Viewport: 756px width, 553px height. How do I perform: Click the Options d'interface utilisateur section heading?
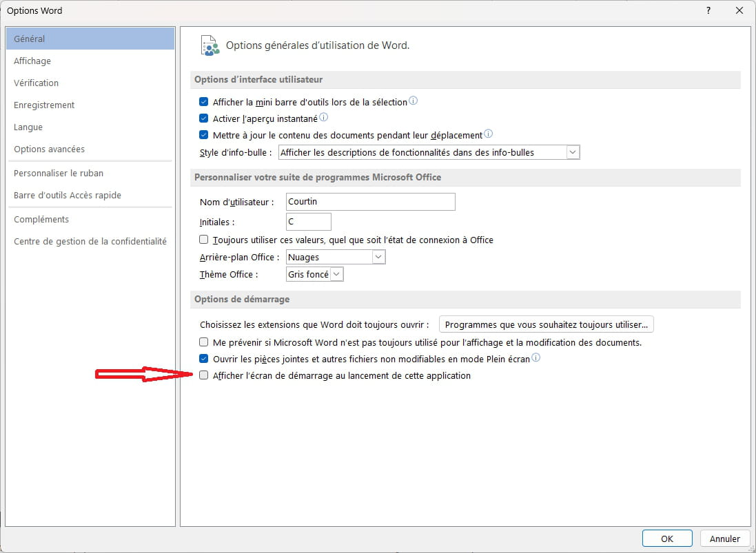coord(258,79)
